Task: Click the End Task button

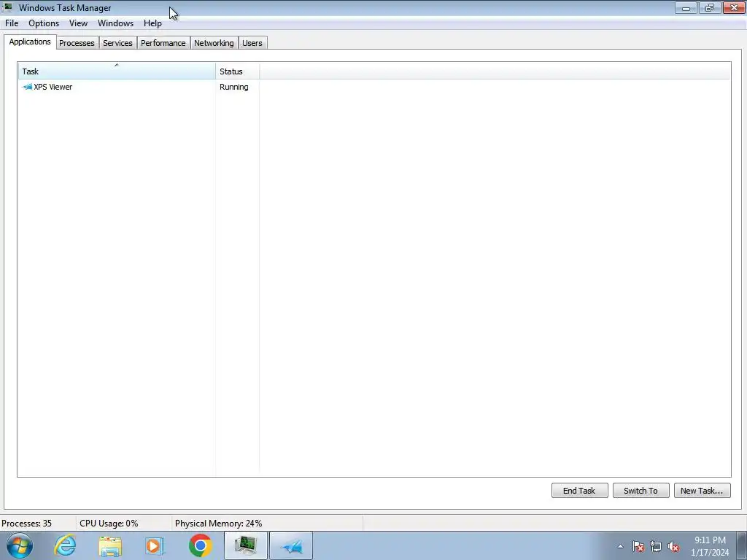Action: point(579,491)
